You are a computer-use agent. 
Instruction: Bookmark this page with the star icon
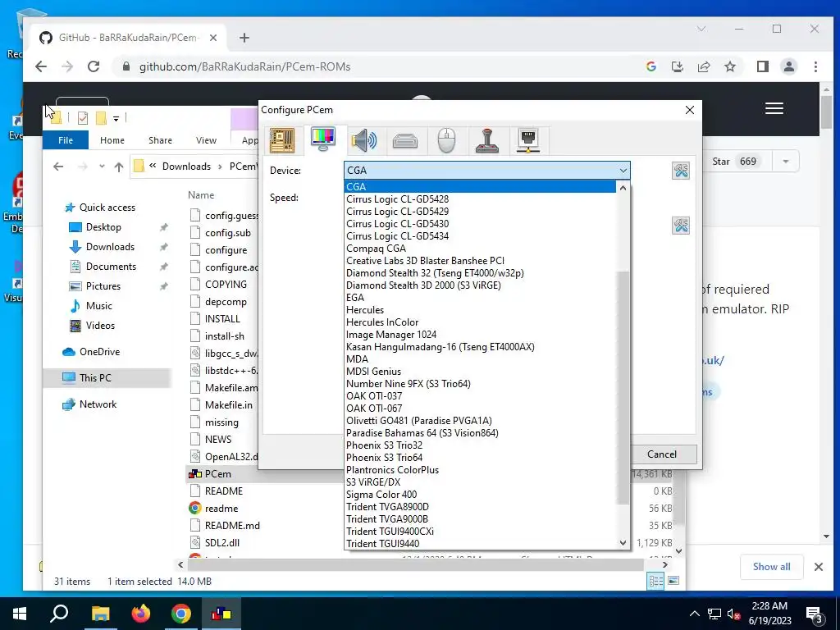(x=730, y=66)
